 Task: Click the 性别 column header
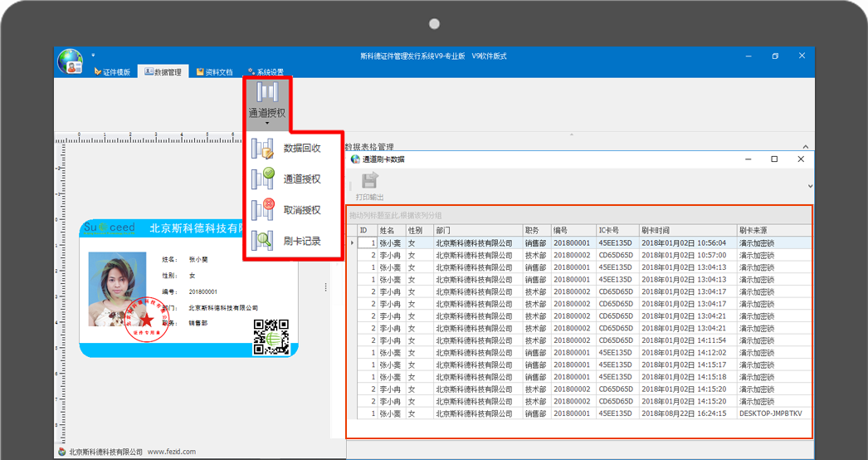tap(420, 230)
